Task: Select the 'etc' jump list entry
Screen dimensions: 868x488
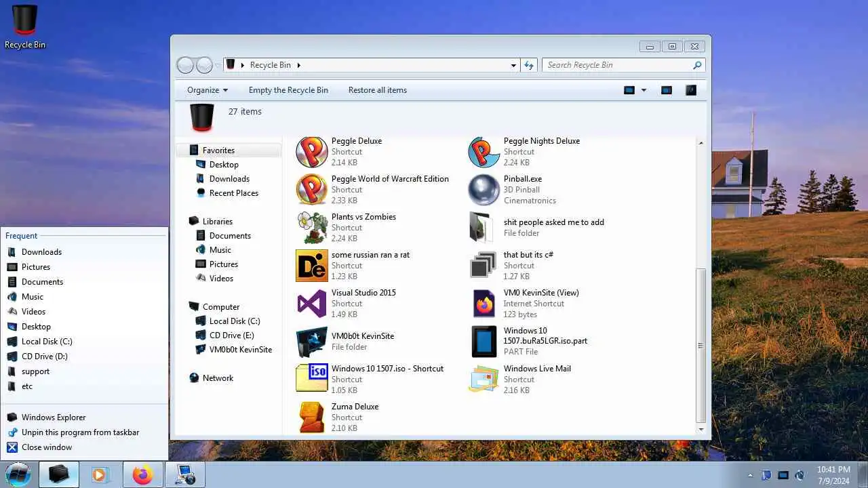Action: point(85,386)
